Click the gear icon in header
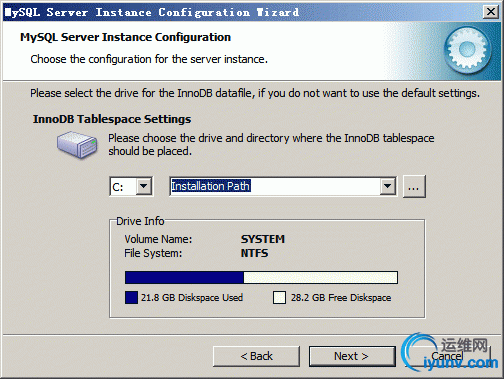 [x=467, y=50]
